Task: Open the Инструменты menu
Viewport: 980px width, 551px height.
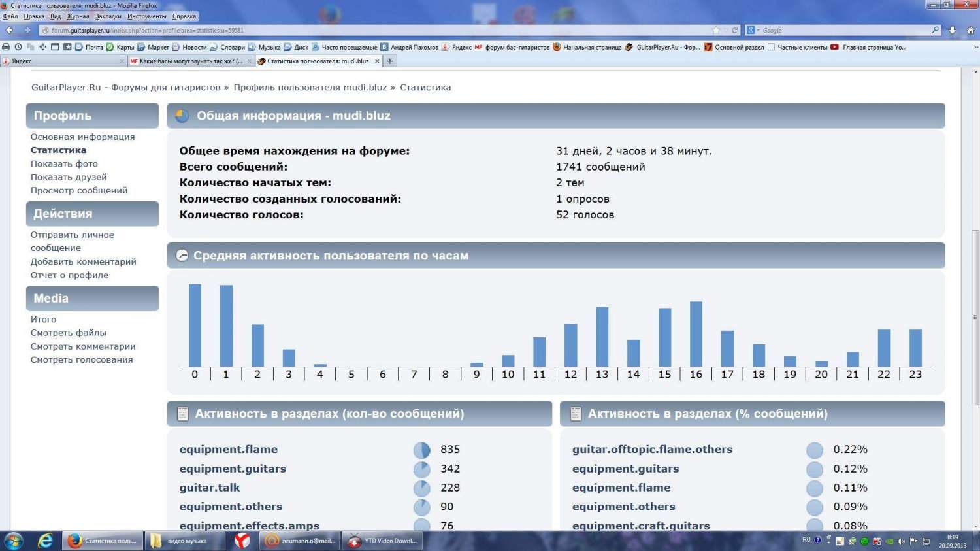Action: click(147, 16)
